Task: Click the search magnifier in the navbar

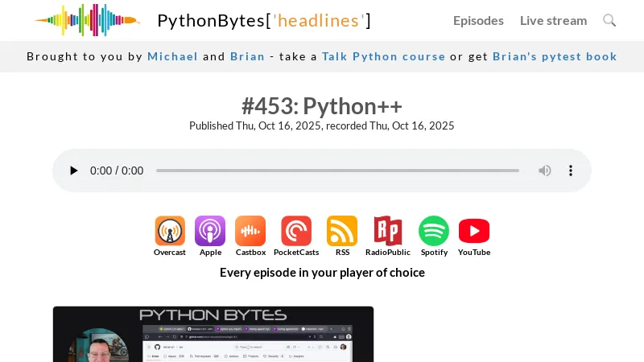Action: point(609,20)
